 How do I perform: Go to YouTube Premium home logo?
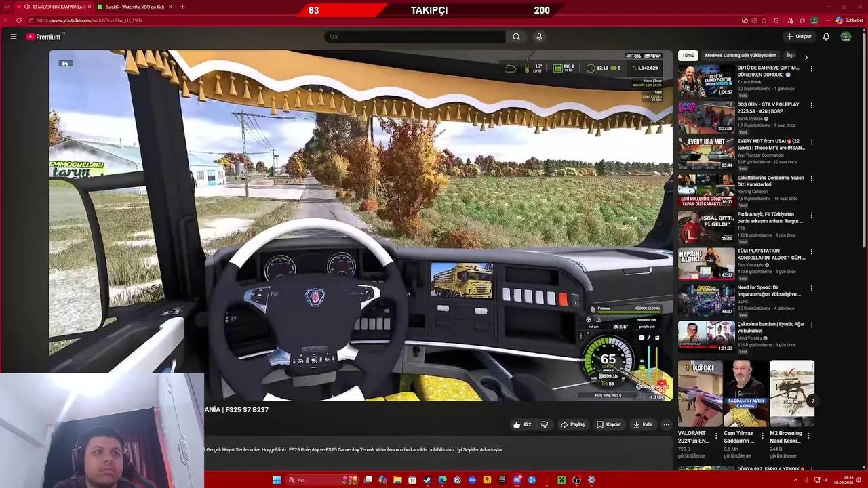click(x=43, y=37)
